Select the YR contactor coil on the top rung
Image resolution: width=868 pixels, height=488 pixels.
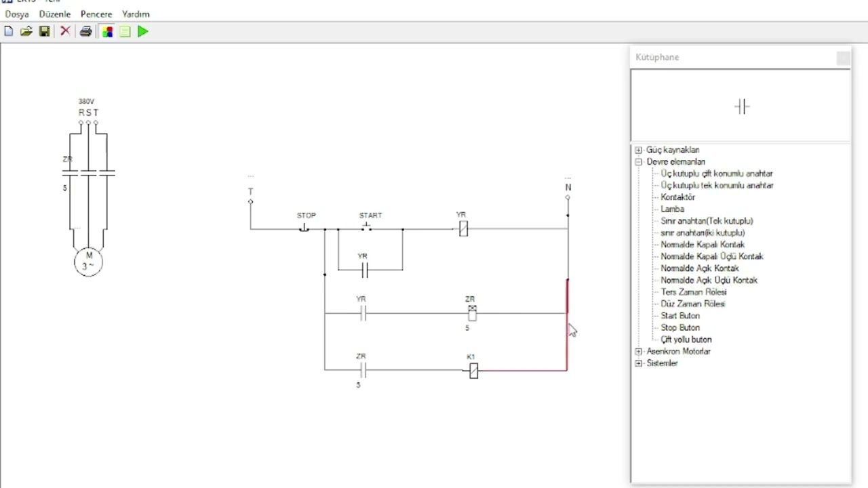[463, 229]
